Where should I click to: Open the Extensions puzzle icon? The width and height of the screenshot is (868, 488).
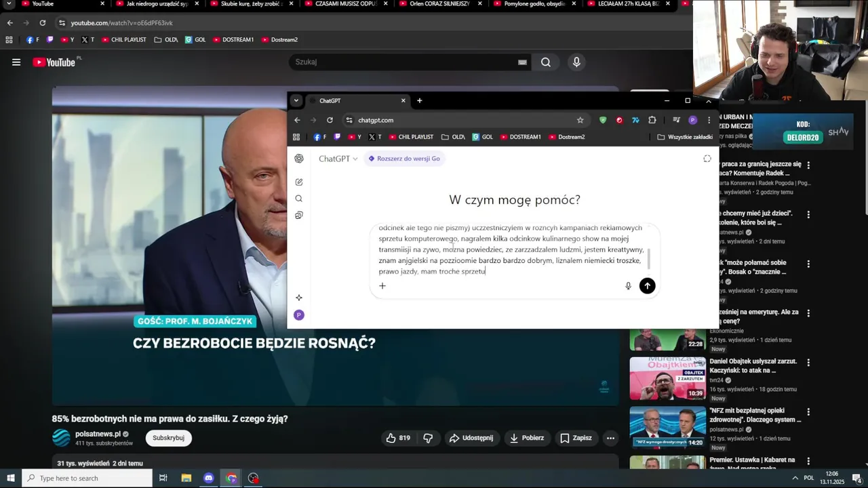[x=652, y=120]
